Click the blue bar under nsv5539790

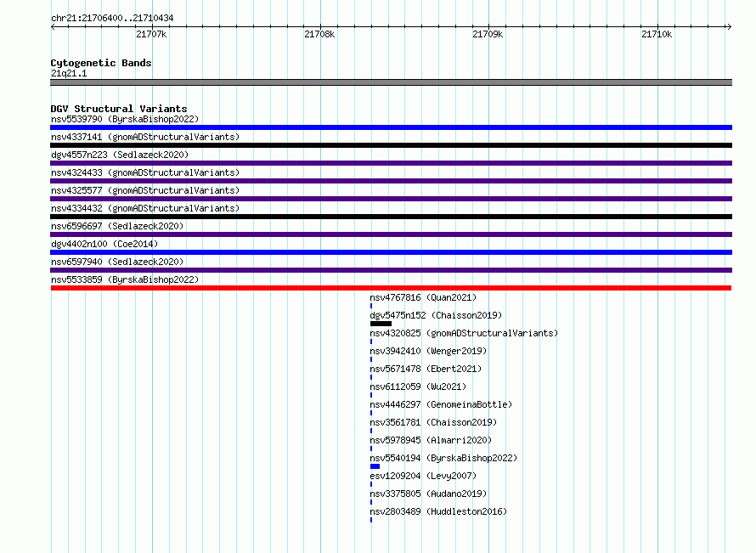pos(391,127)
